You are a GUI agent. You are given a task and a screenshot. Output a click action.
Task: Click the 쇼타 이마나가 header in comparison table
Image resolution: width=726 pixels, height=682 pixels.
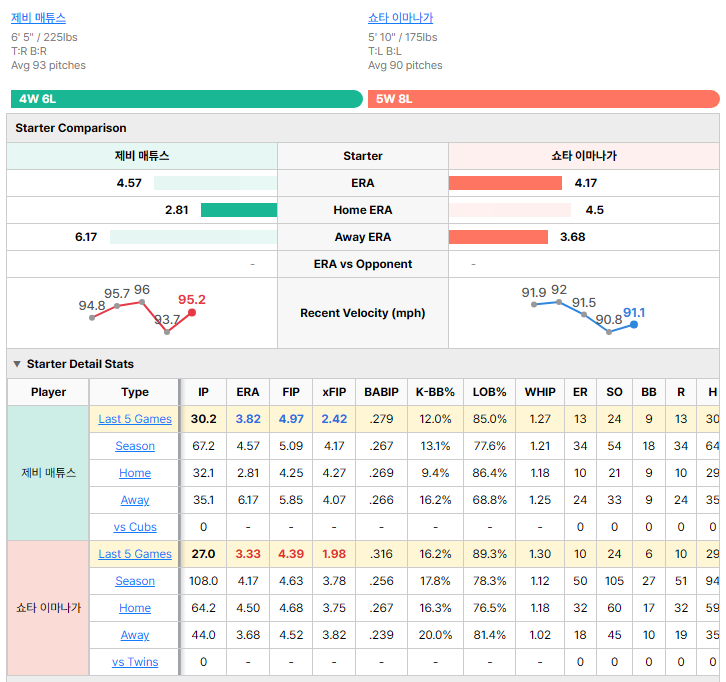pyautogui.click(x=584, y=156)
